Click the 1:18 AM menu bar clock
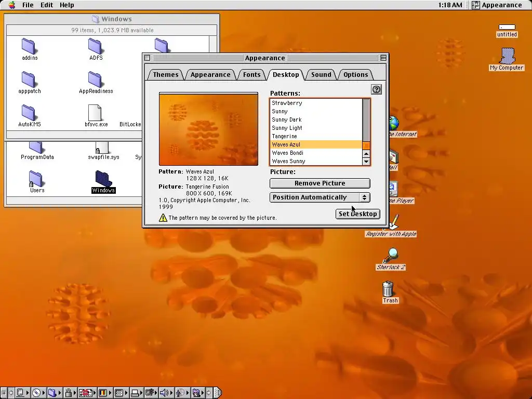The width and height of the screenshot is (532, 399). [450, 5]
